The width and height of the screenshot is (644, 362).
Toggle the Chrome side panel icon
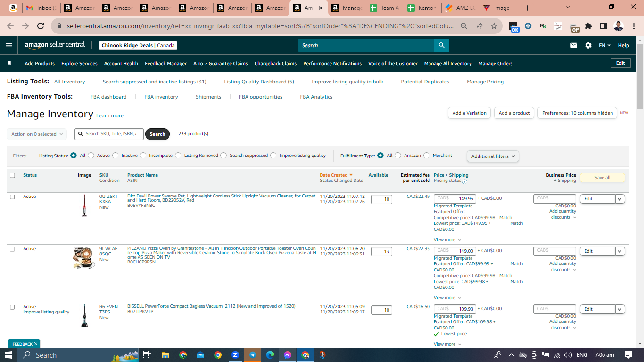603,26
